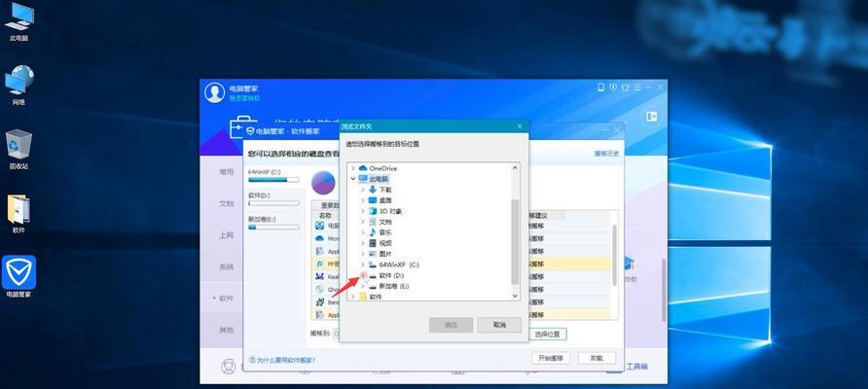Screen dimensions: 868x389
Task: Click the blue download arrow icon
Action: pos(373,190)
